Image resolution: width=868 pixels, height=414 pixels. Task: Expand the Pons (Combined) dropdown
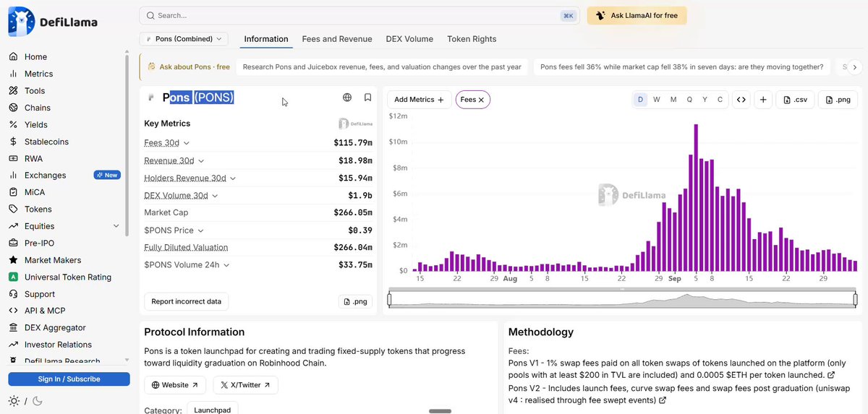point(184,39)
